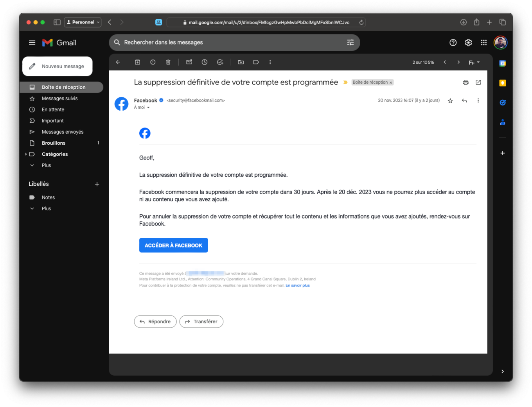The image size is (532, 407).
Task: Open new Safari tab
Action: (x=489, y=22)
